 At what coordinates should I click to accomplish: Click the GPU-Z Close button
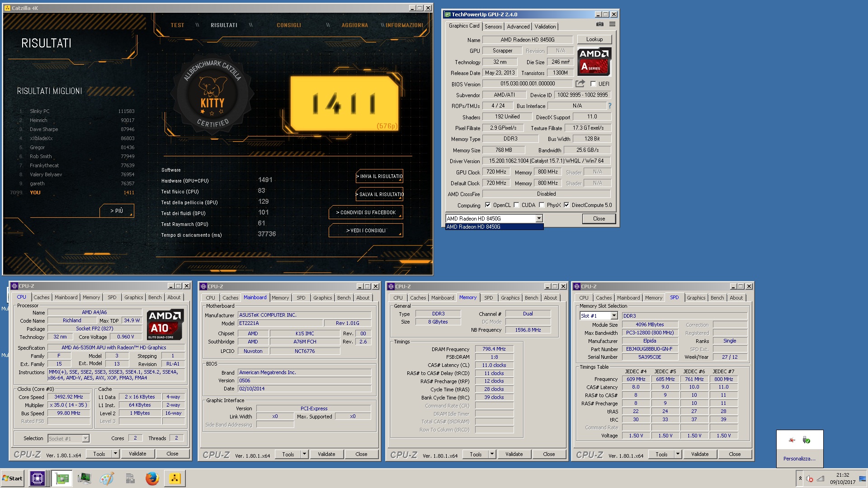pyautogui.click(x=599, y=219)
